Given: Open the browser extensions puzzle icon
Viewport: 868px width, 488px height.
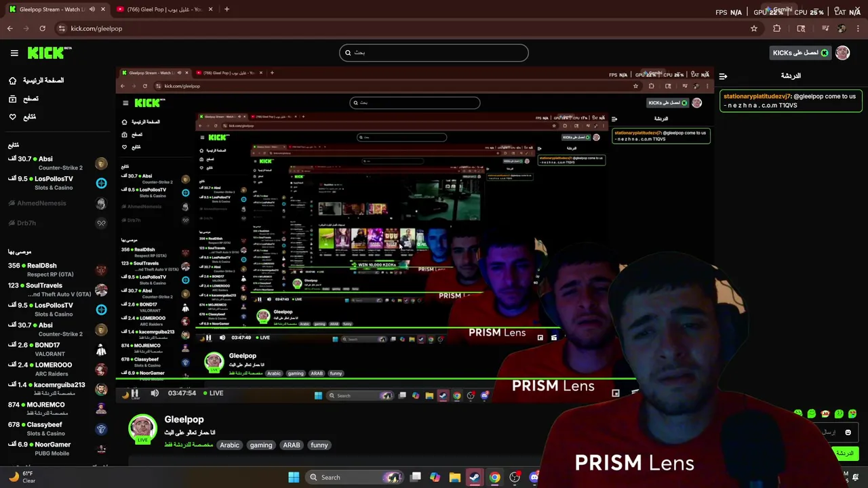Looking at the screenshot, I should point(777,28).
